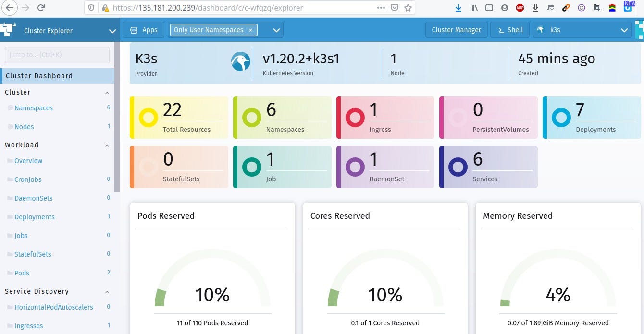The width and height of the screenshot is (644, 334).
Task: Open Namespaces in the sidebar
Action: tap(34, 108)
